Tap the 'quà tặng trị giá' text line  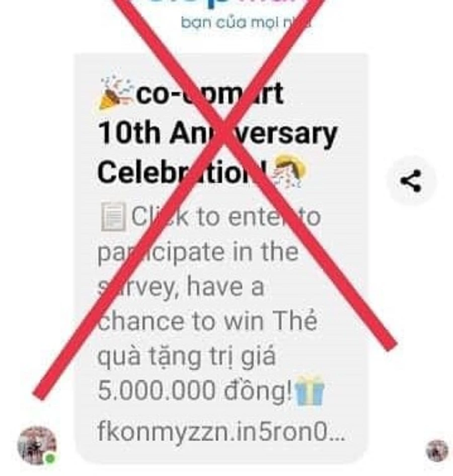pos(187,357)
